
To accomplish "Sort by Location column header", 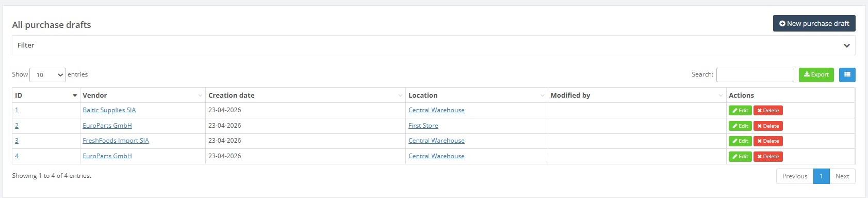I will point(477,96).
